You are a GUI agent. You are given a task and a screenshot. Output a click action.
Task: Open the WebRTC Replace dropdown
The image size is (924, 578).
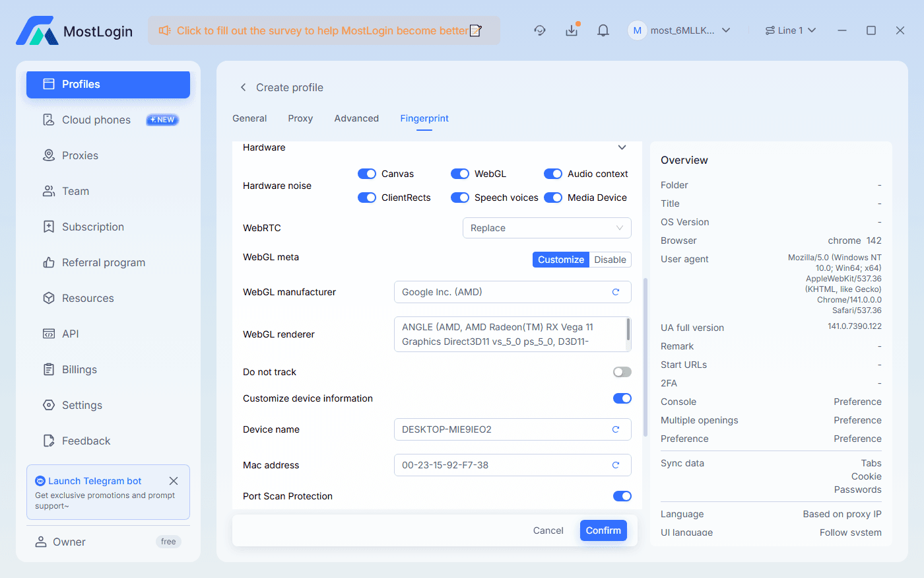(546, 228)
